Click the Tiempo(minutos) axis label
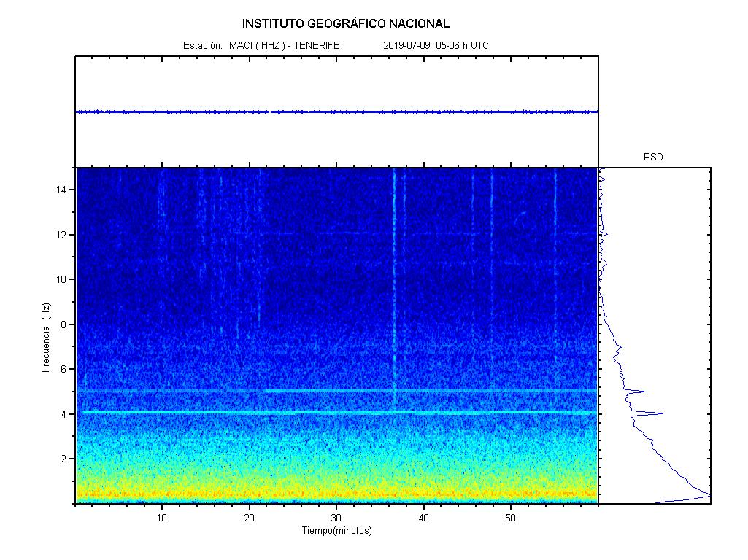 click(337, 531)
